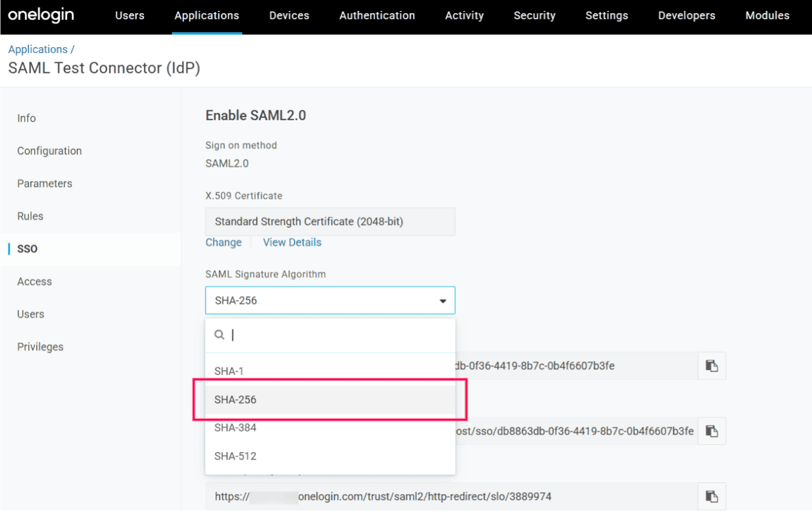This screenshot has width=812, height=512.
Task: Open the Activity top menu
Action: (x=464, y=16)
